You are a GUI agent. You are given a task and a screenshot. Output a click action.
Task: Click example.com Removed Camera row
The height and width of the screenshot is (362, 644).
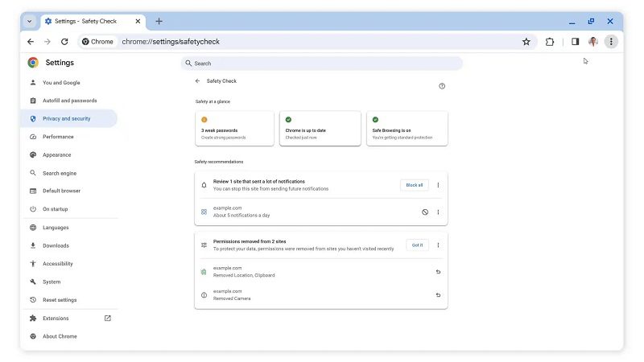(320, 295)
